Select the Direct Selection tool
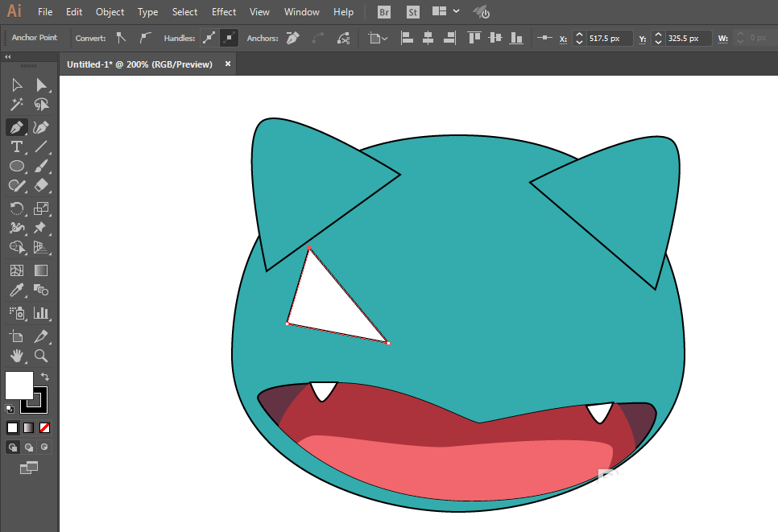Viewport: 778px width, 532px height. pyautogui.click(x=41, y=85)
